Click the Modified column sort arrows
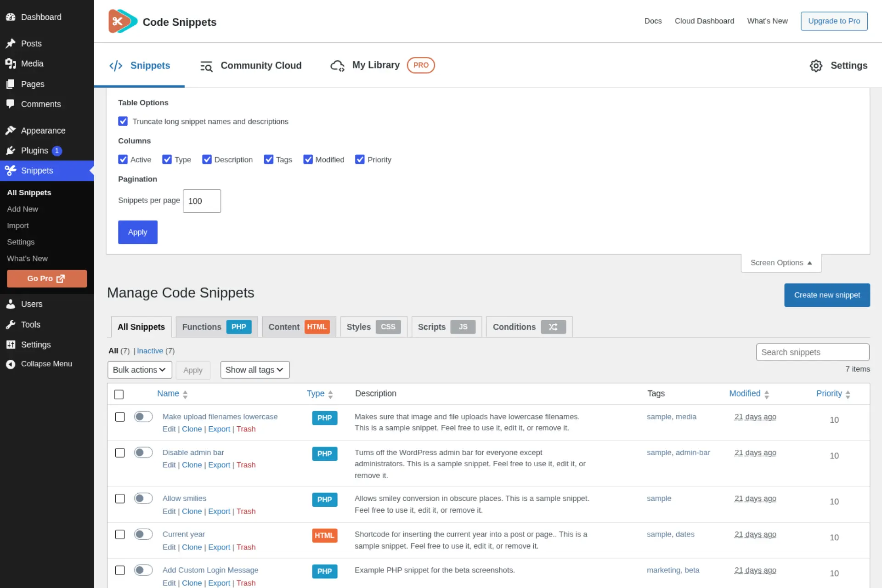This screenshot has height=588, width=882. pyautogui.click(x=767, y=394)
